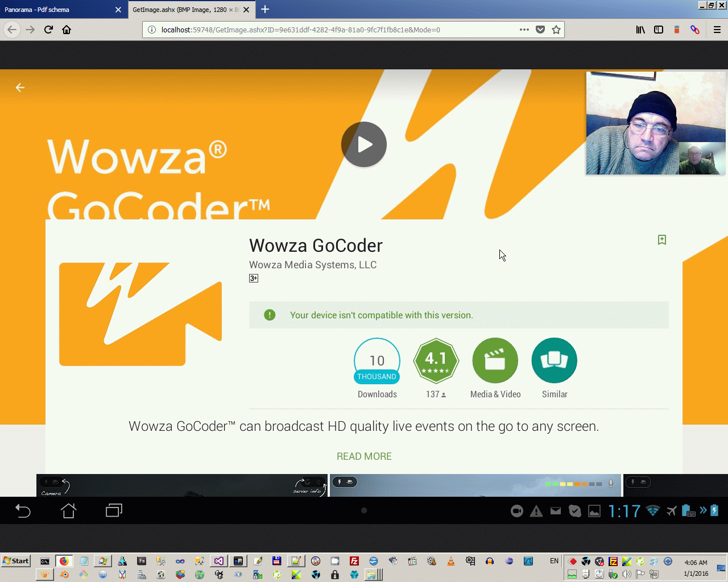Open page actions three-dot menu
Viewport: 728px width, 582px height.
click(524, 30)
